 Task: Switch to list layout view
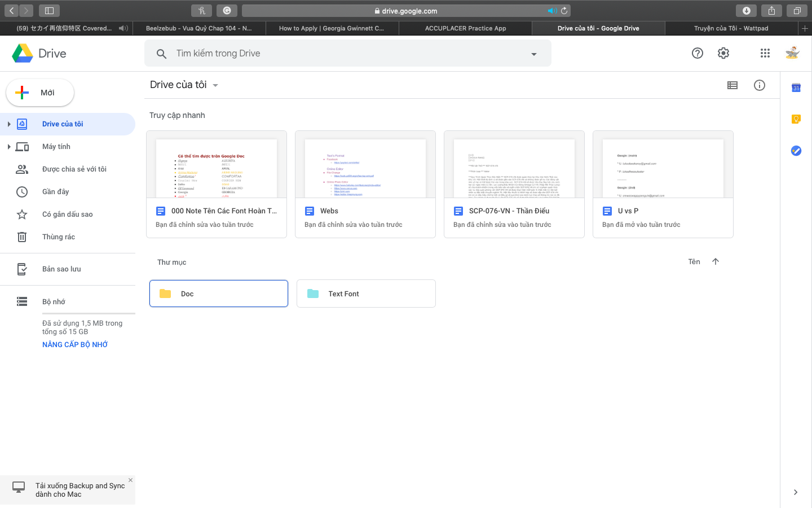[x=732, y=85]
